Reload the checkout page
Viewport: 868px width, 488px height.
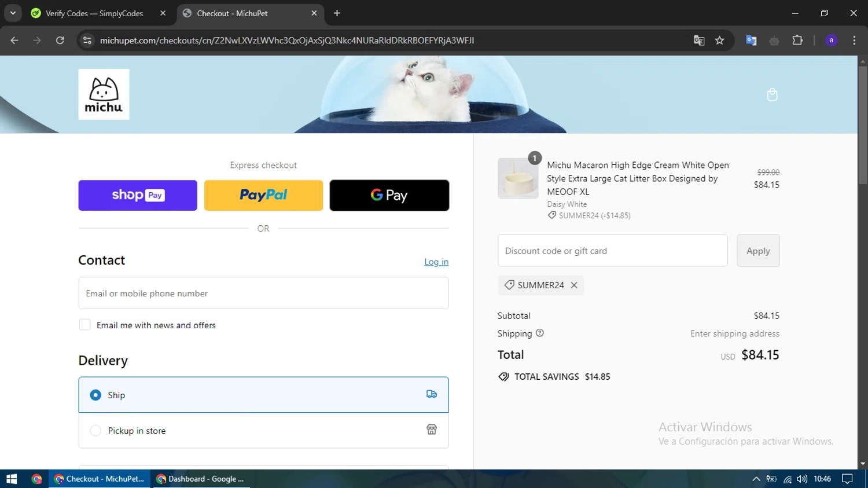point(60,41)
